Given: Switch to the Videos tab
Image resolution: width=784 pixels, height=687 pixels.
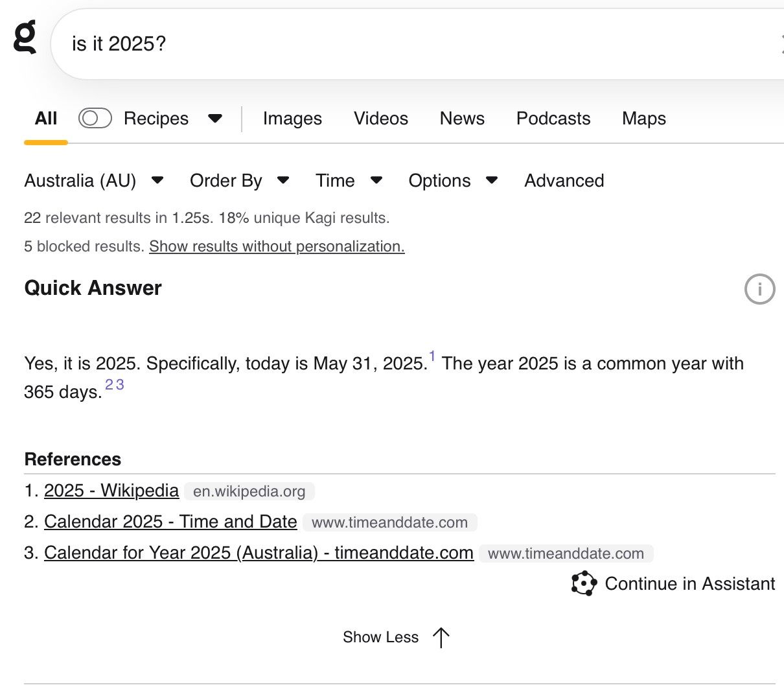Looking at the screenshot, I should point(381,119).
